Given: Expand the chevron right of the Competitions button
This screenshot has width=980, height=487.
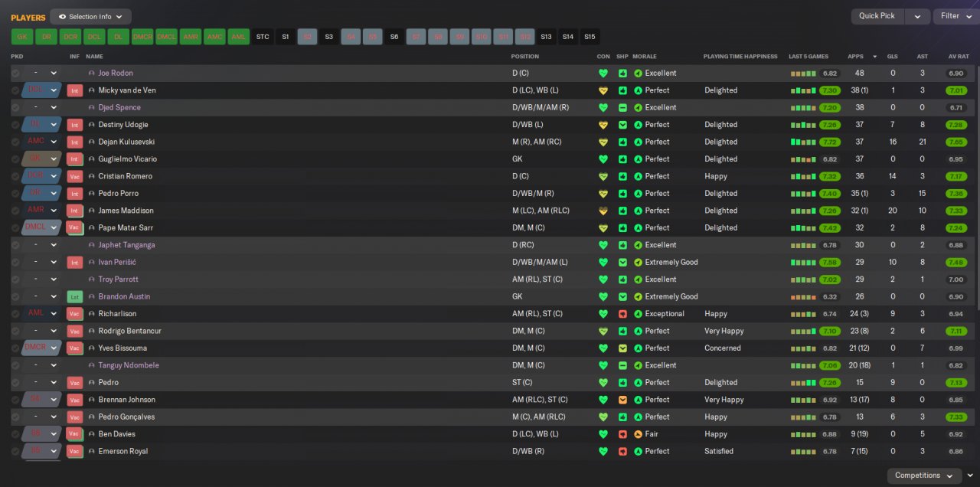Looking at the screenshot, I should [x=970, y=476].
